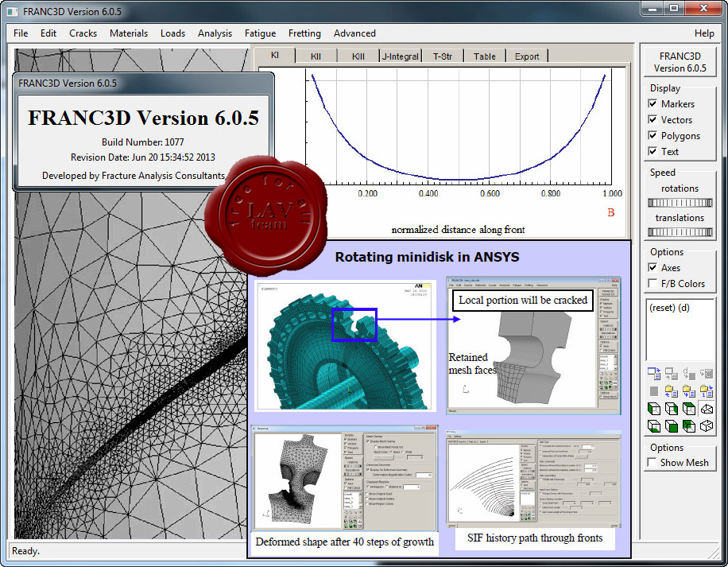Toggle the Text display checkbox
This screenshot has height=567, width=728.
point(652,151)
